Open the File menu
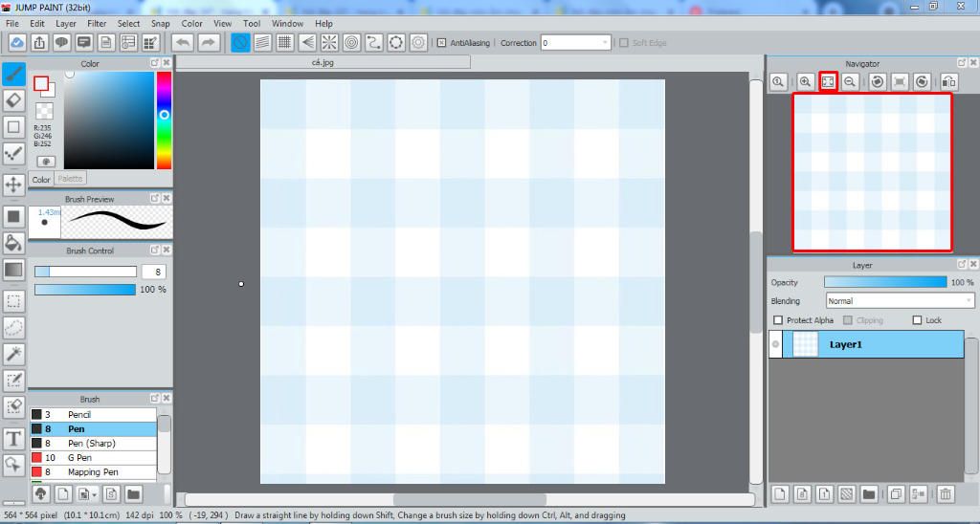Viewport: 980px width, 524px height. coord(11,23)
